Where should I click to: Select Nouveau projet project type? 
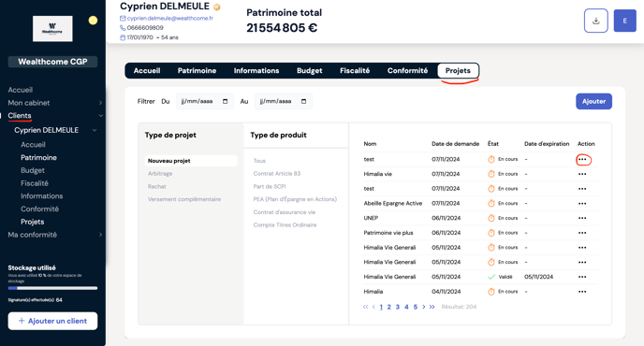tap(191, 161)
